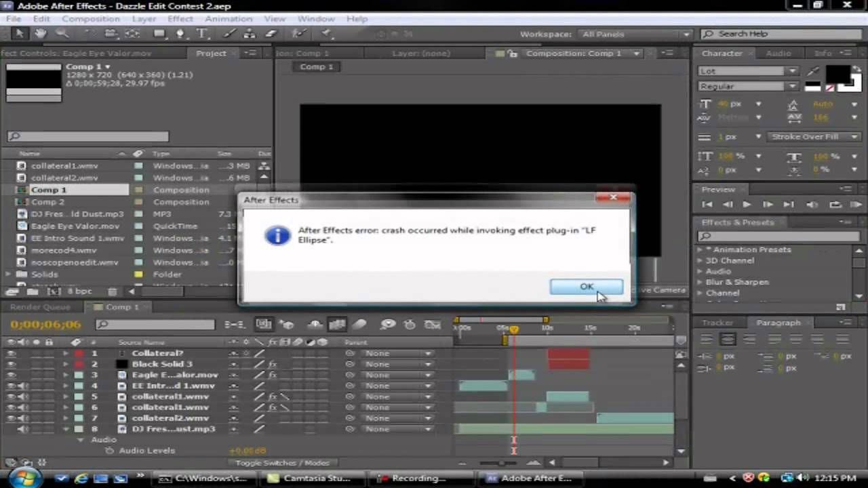The image size is (868, 488).
Task: Switch to the Audio panel tab
Action: [778, 53]
